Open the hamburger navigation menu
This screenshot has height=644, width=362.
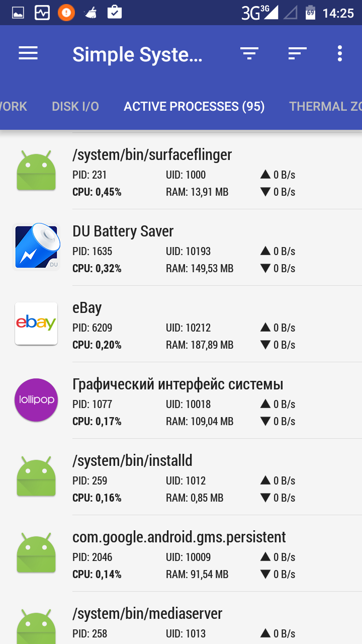(28, 53)
